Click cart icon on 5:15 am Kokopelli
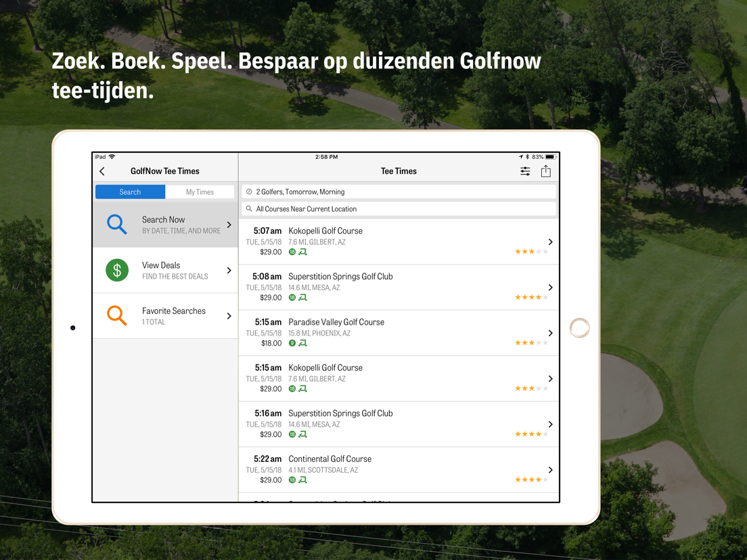Image resolution: width=747 pixels, height=560 pixels. click(x=302, y=389)
